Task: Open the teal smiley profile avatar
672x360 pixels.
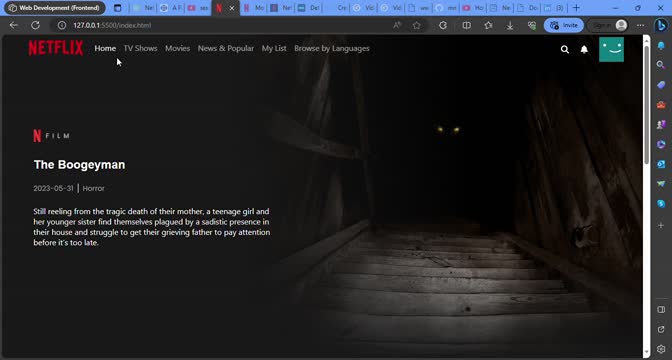Action: (611, 49)
